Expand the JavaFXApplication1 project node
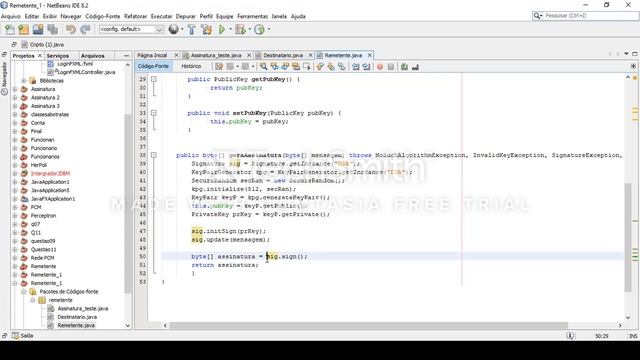The height and width of the screenshot is (360, 640). point(15,199)
